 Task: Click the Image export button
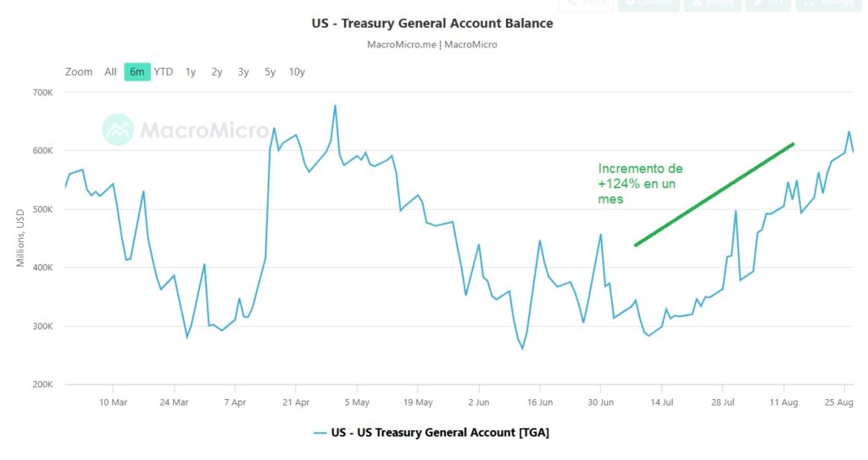point(712,3)
